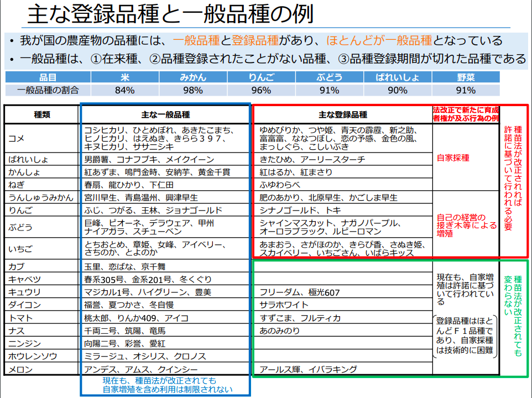Select the メロン row label
The image size is (532, 398).
tap(20, 369)
